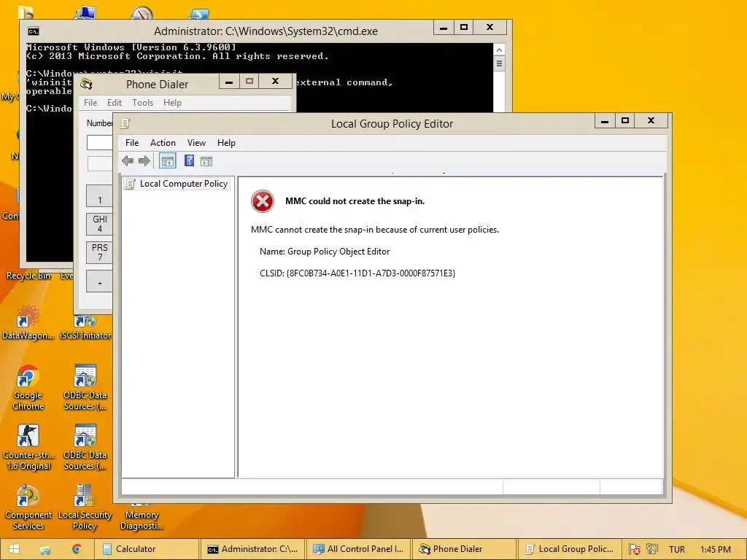The height and width of the screenshot is (560, 747).
Task: Click TUR language indicator in tray
Action: [x=676, y=550]
